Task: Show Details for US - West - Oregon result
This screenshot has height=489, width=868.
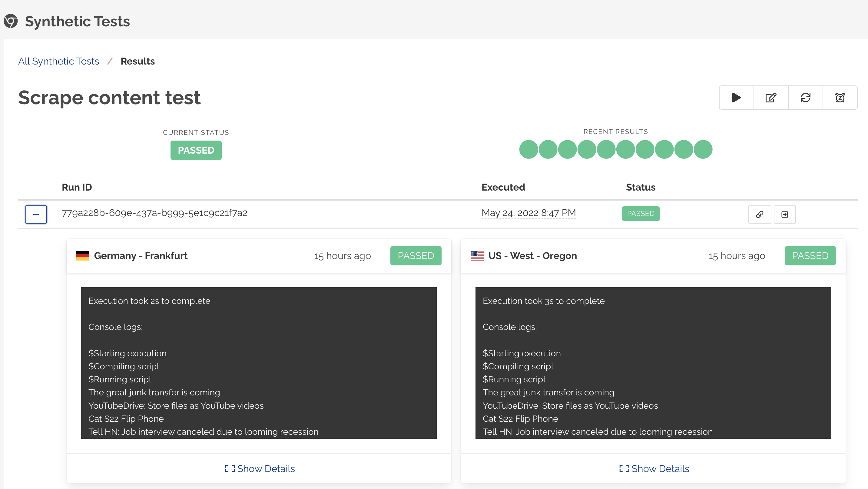Action: click(653, 468)
